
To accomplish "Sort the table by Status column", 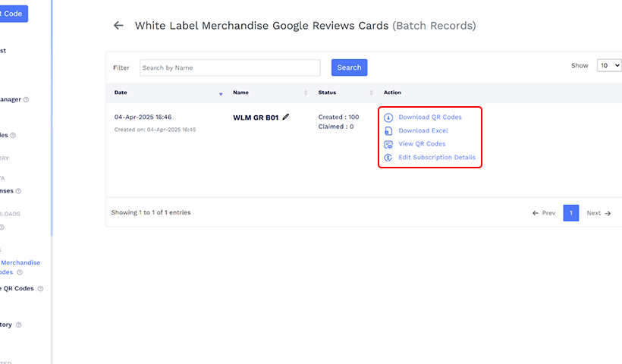I will pyautogui.click(x=372, y=93).
